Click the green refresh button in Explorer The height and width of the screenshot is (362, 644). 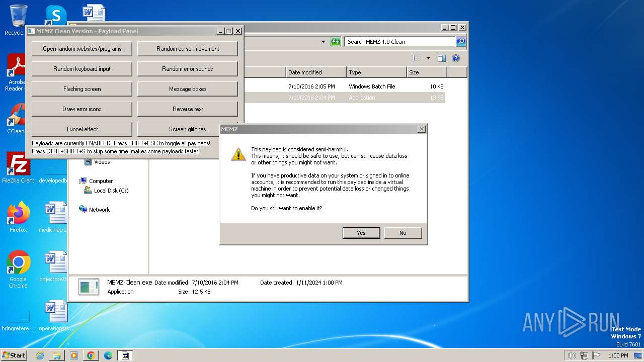(x=336, y=42)
